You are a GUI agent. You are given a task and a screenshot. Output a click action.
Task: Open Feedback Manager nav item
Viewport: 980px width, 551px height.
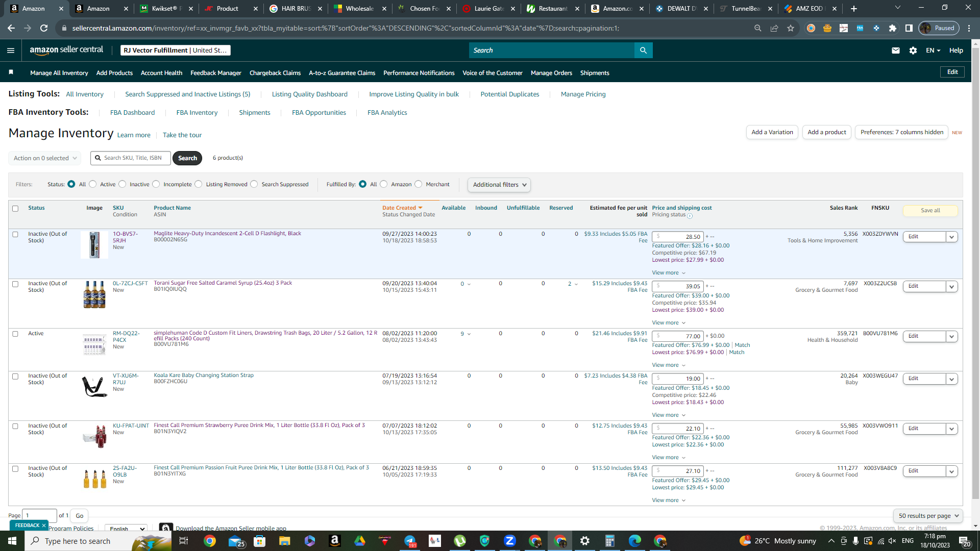point(215,73)
